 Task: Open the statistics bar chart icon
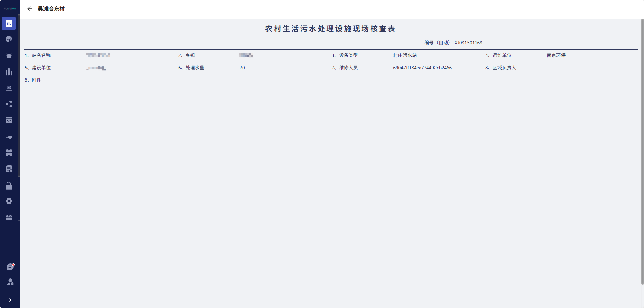[9, 72]
